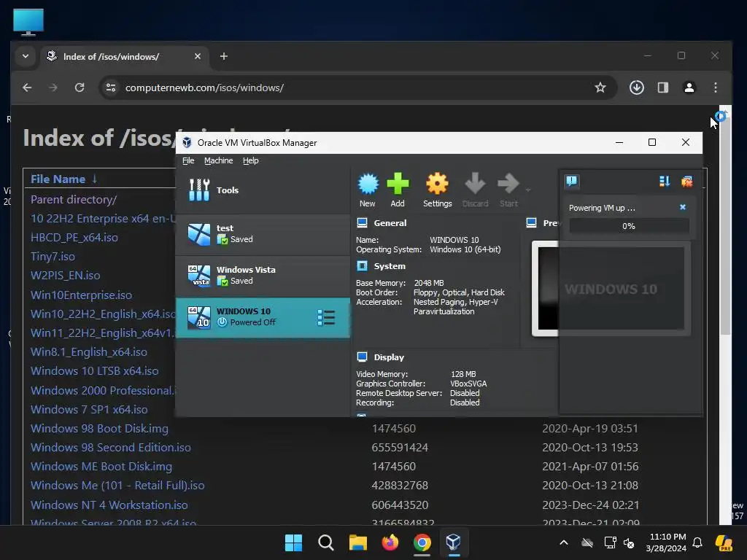
Task: Click the Powering VM up progress bar
Action: [x=629, y=226]
